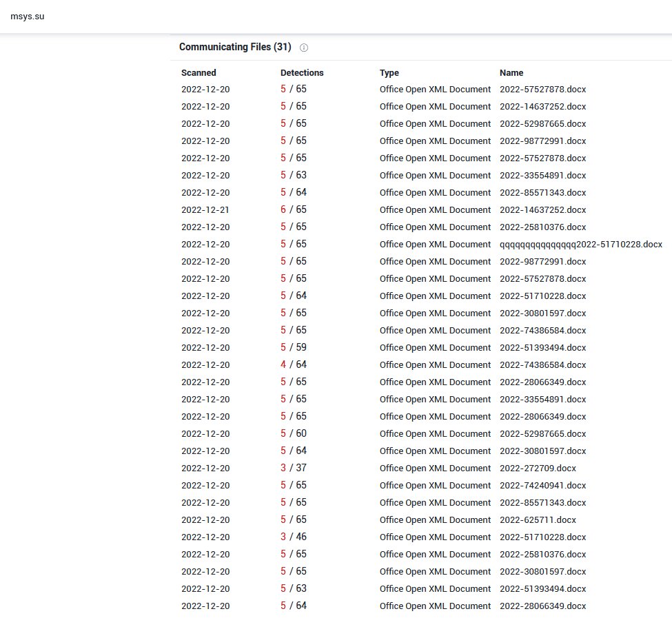Click the 5 / 60 detections value
The height and width of the screenshot is (618, 672).
(294, 433)
